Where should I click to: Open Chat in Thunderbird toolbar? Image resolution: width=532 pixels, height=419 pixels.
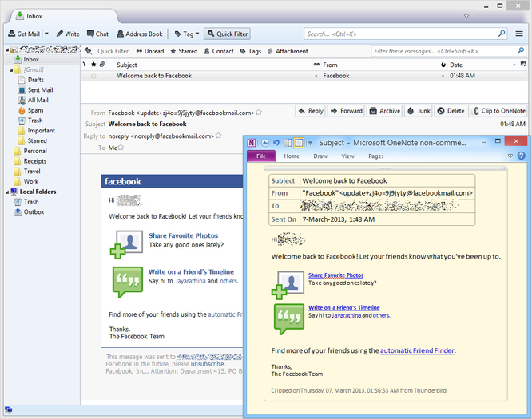pos(97,34)
